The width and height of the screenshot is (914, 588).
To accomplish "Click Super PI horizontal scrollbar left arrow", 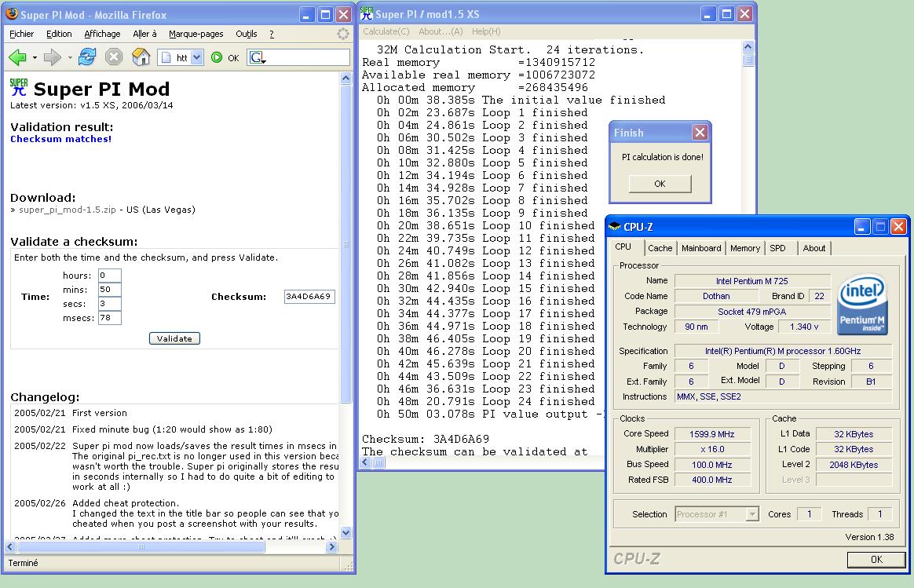I will point(365,462).
